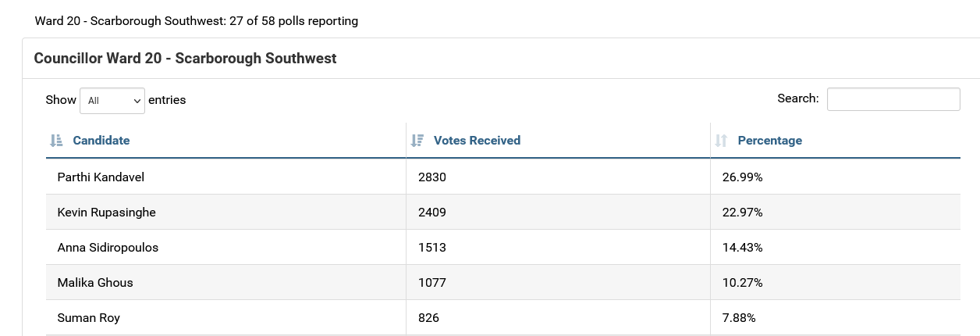The width and height of the screenshot is (980, 336).
Task: Sort by the Percentage header text
Action: point(769,141)
